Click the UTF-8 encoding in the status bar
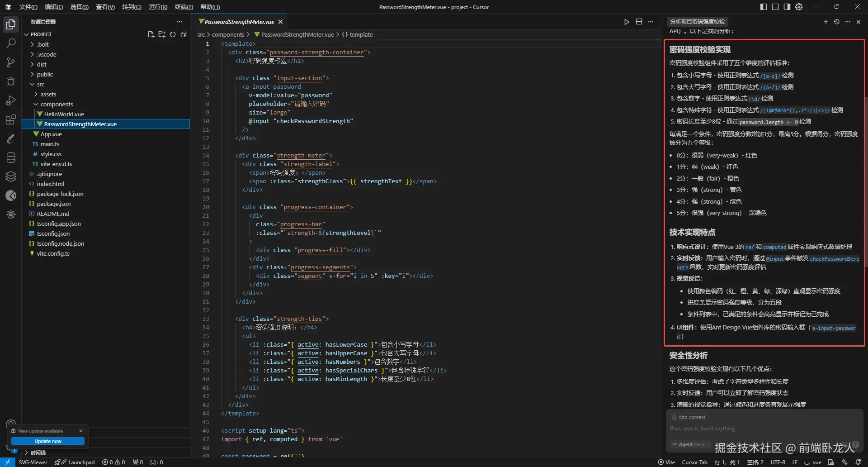 click(x=778, y=462)
